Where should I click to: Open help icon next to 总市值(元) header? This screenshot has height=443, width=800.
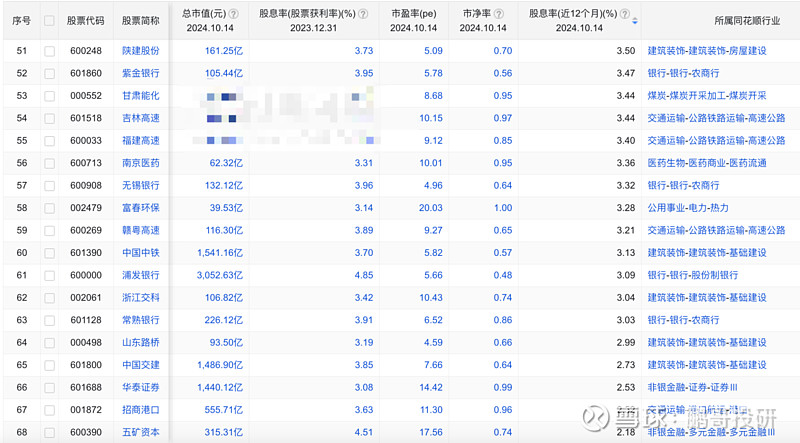click(x=234, y=14)
